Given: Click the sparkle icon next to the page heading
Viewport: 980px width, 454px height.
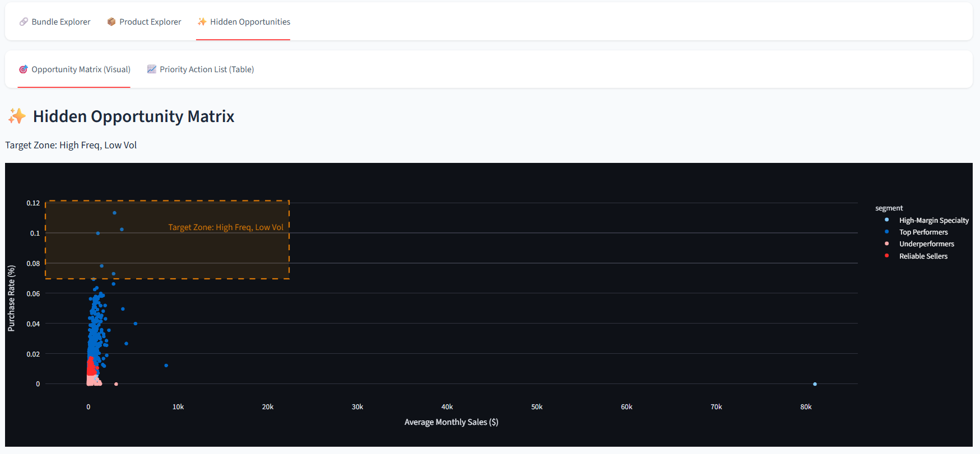Looking at the screenshot, I should [x=17, y=116].
